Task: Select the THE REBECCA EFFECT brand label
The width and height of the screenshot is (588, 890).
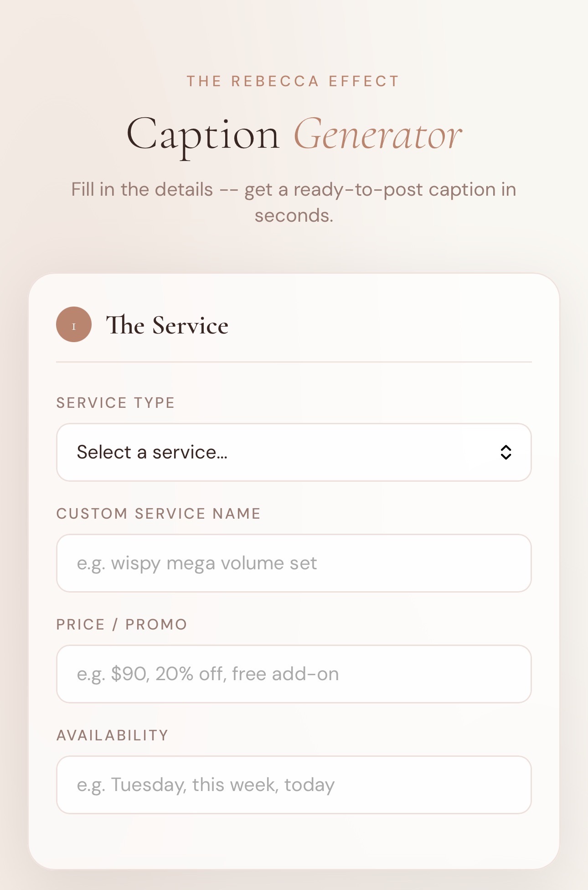Action: point(294,81)
